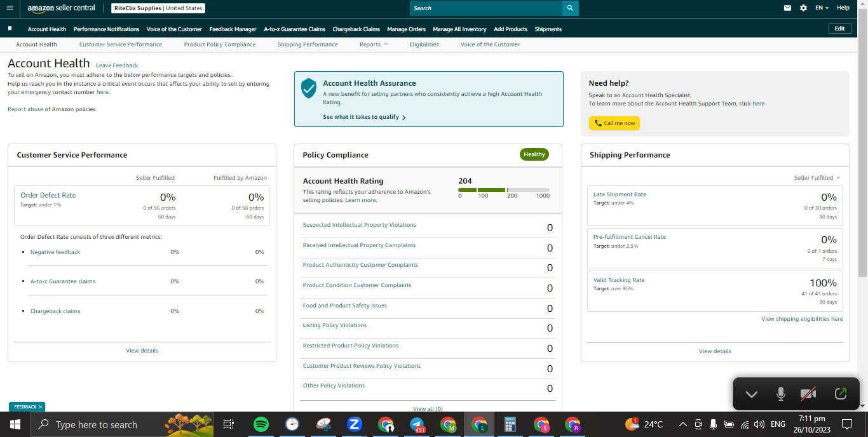Open Zoom from the taskbar

click(x=354, y=424)
